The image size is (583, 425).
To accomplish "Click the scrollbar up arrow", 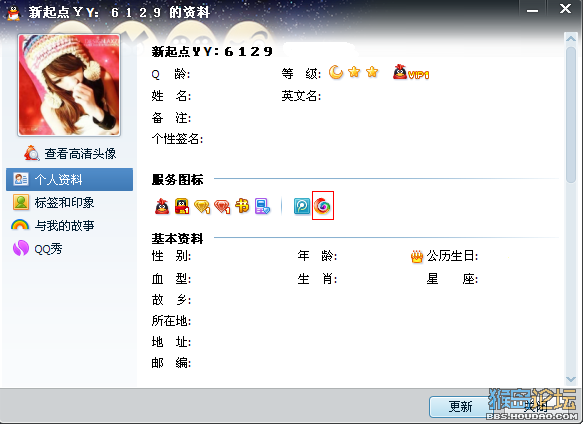I will [570, 38].
